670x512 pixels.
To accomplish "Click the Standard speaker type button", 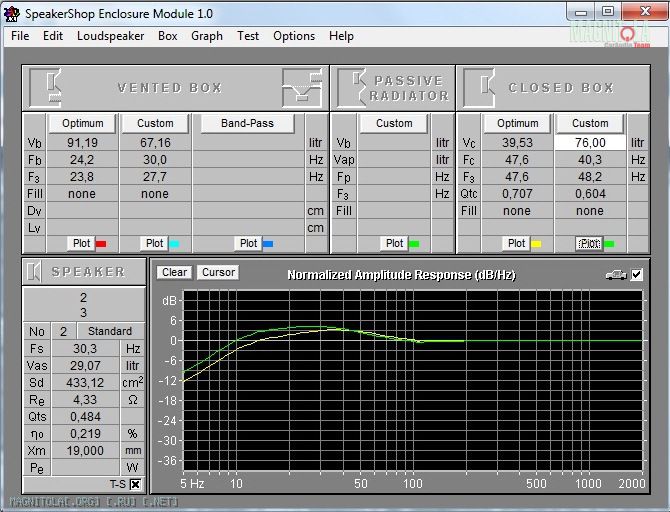I will click(110, 331).
